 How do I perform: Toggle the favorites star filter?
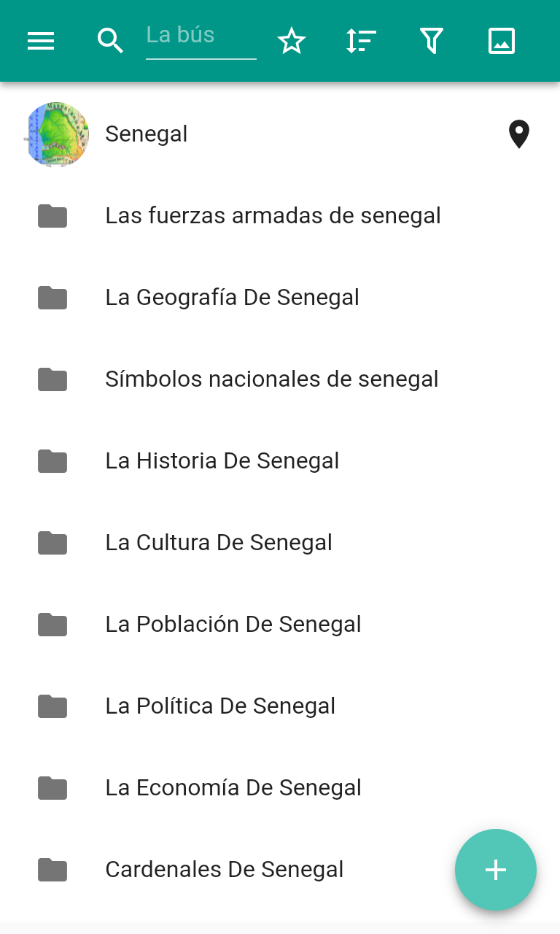click(x=292, y=41)
